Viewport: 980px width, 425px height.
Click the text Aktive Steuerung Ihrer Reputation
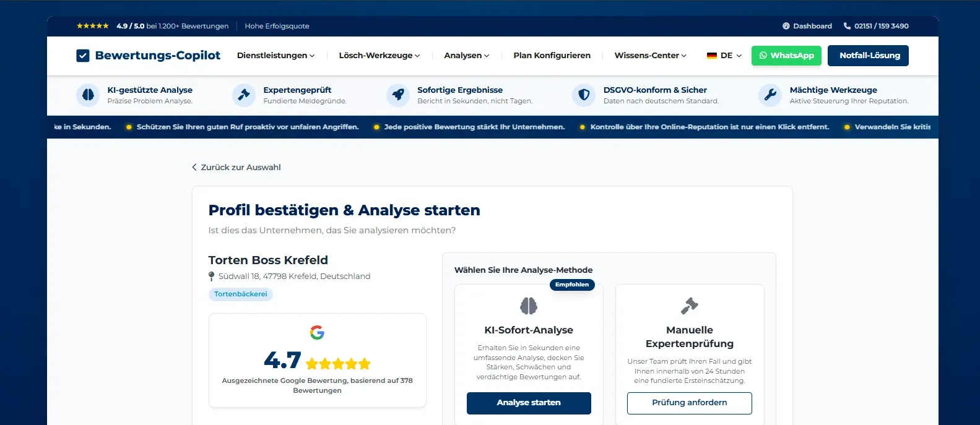click(849, 101)
